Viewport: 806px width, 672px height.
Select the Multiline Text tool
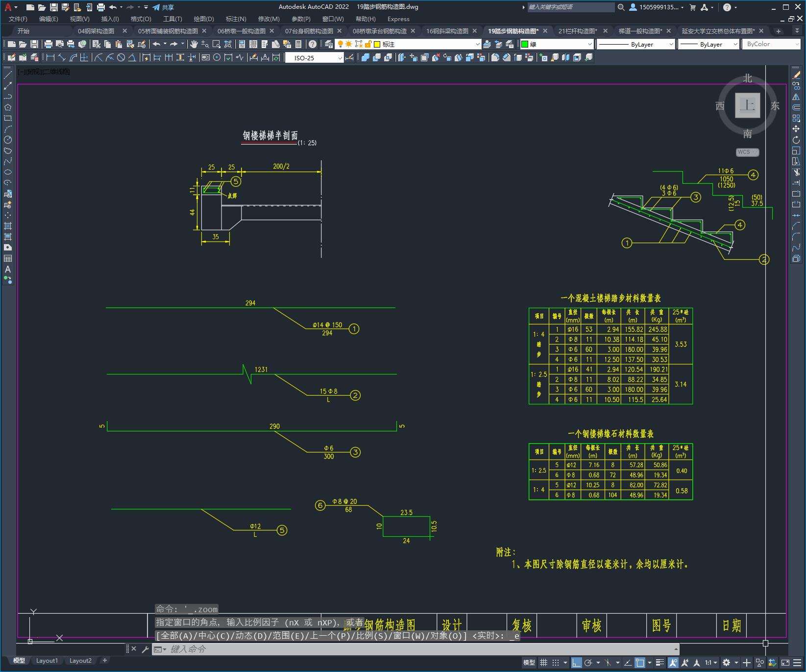pos(8,269)
